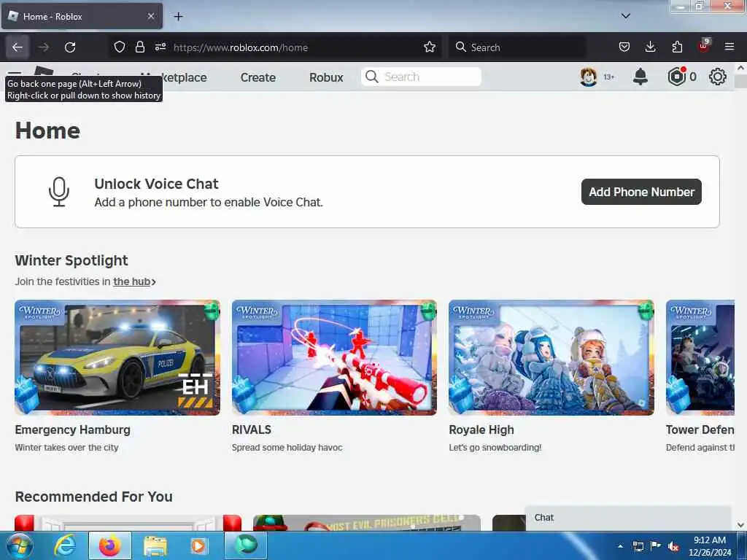
Task: Click "Spread some holiday havoc" text
Action: coord(287,448)
